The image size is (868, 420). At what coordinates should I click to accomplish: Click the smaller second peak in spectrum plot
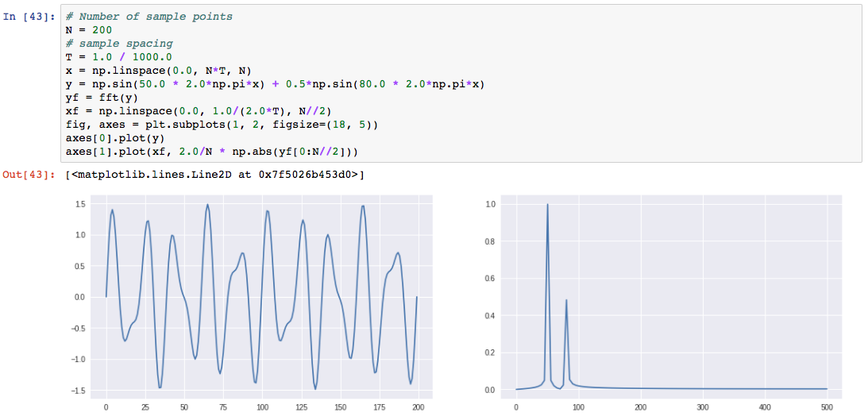coord(566,302)
